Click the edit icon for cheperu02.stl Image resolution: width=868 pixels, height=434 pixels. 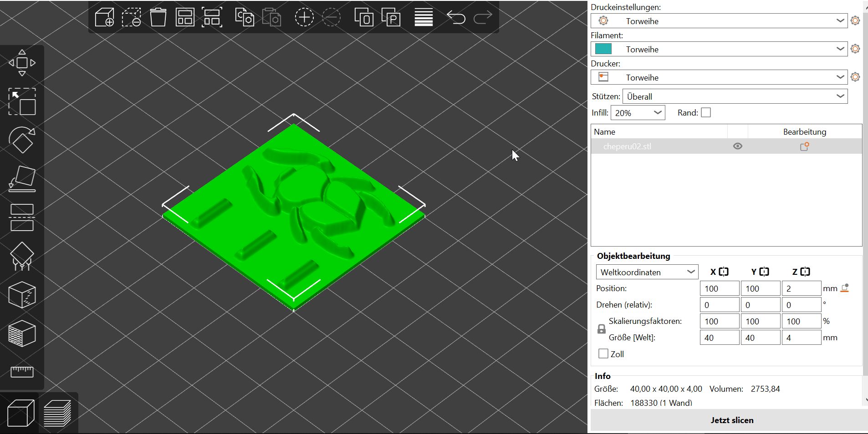(805, 146)
